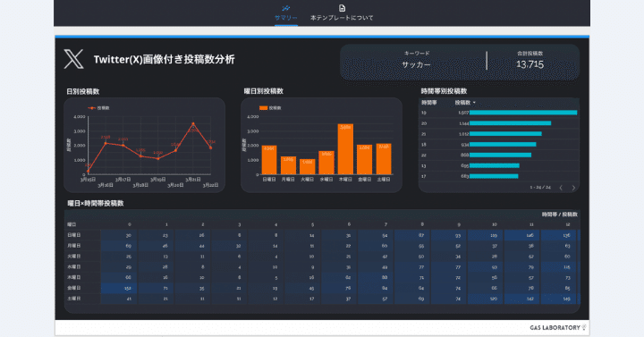This screenshot has width=644, height=337.
Task: Click the 日別投稿数 chart heading
Action: point(83,91)
